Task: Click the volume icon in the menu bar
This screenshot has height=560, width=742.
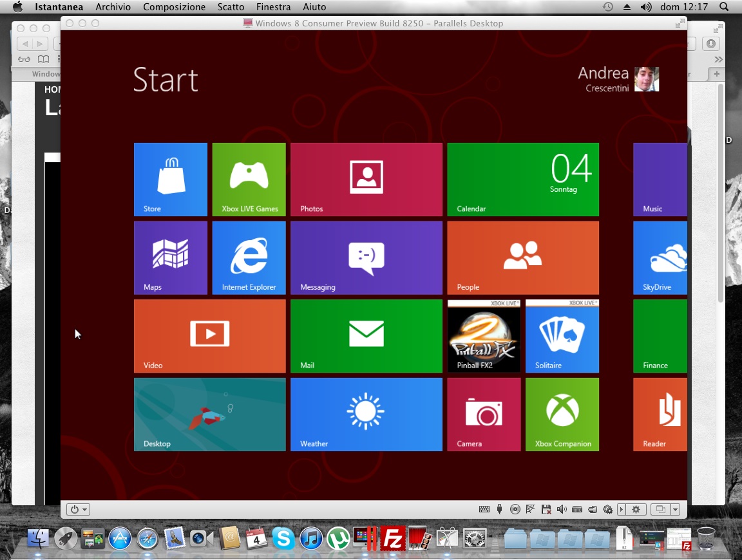Action: [646, 6]
